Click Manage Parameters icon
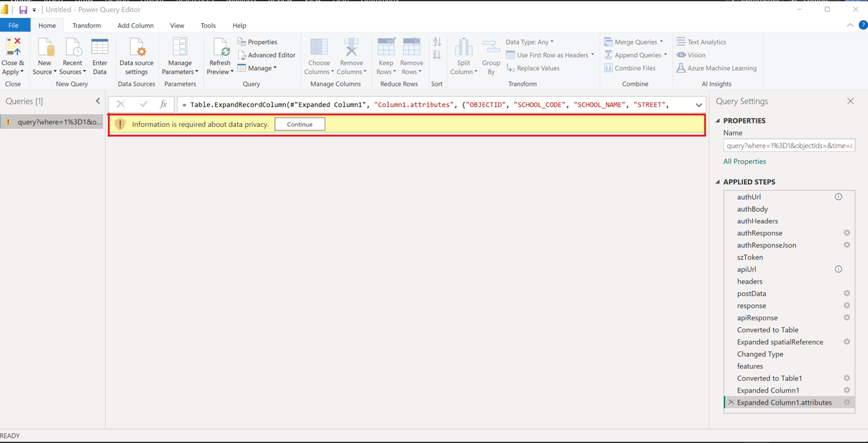 pos(180,47)
